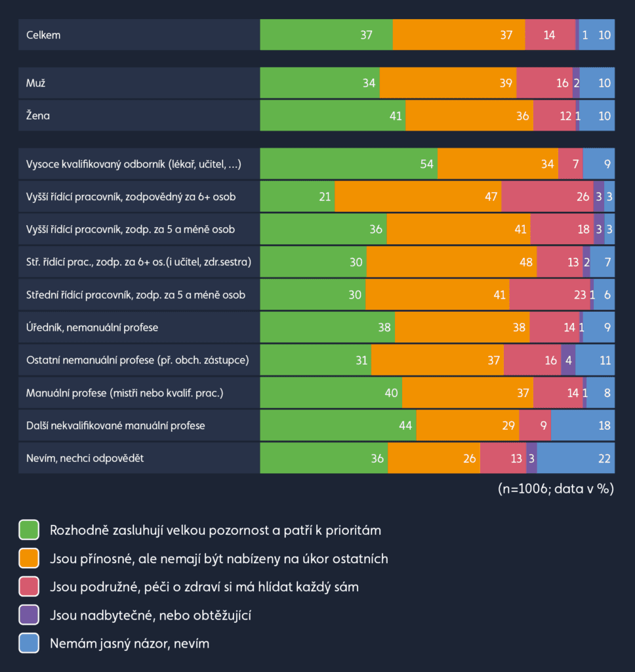Click the 'Žena' row label
Image resolution: width=635 pixels, height=672 pixels.
[38, 116]
